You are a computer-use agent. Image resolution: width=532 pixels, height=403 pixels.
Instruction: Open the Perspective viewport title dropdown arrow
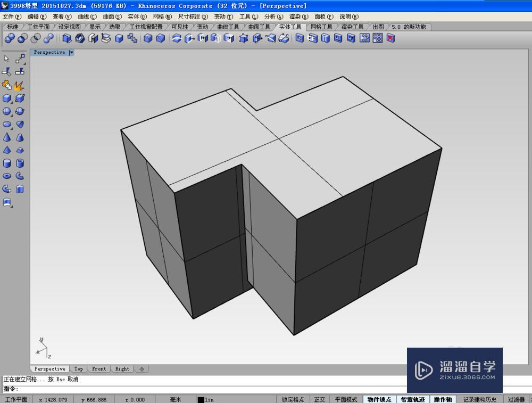click(x=71, y=52)
